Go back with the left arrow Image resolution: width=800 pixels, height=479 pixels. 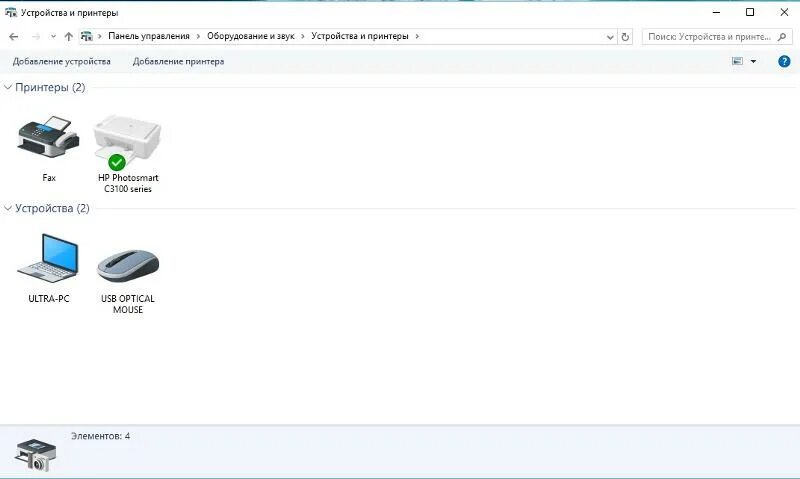click(x=14, y=36)
